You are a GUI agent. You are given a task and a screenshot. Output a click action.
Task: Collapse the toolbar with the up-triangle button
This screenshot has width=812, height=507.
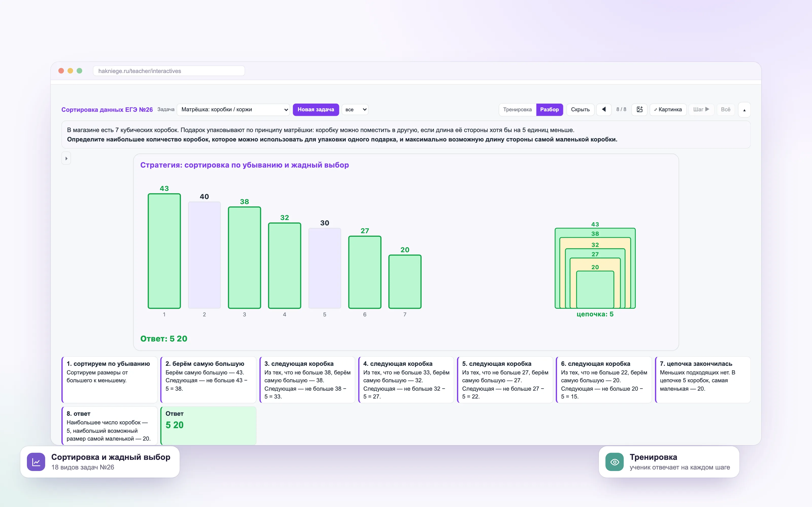coord(744,110)
